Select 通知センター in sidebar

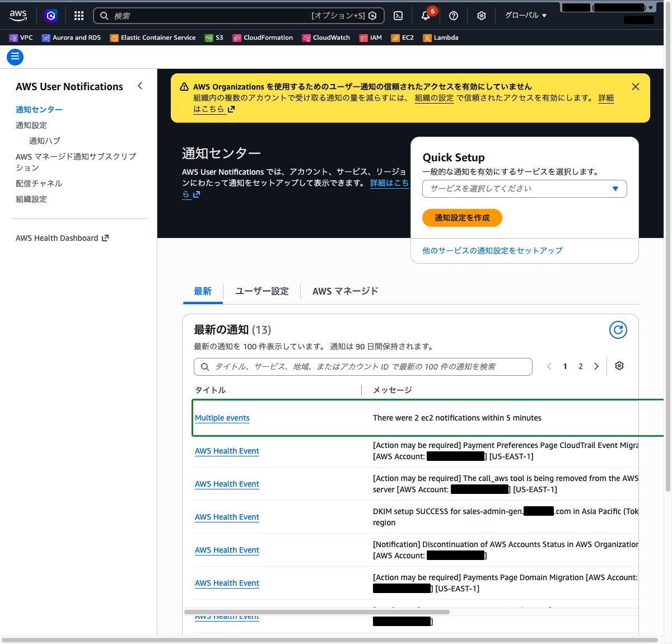click(x=39, y=110)
